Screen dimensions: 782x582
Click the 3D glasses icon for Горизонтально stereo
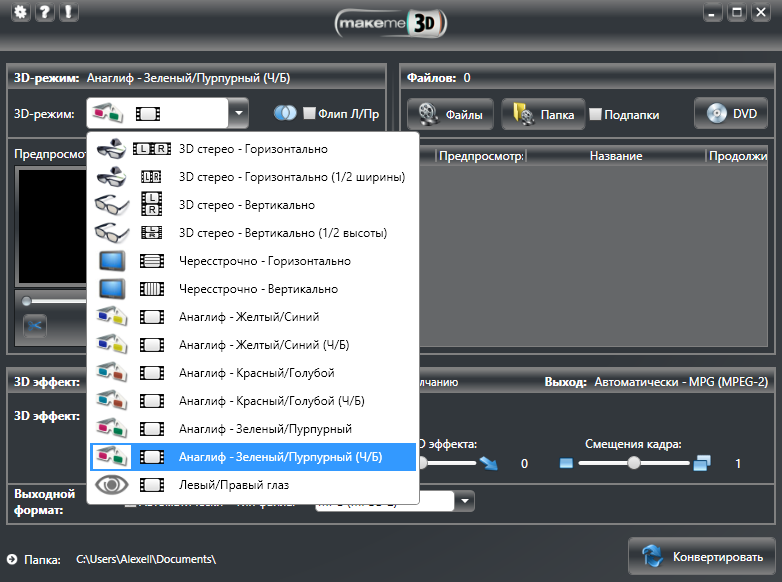[x=111, y=149]
